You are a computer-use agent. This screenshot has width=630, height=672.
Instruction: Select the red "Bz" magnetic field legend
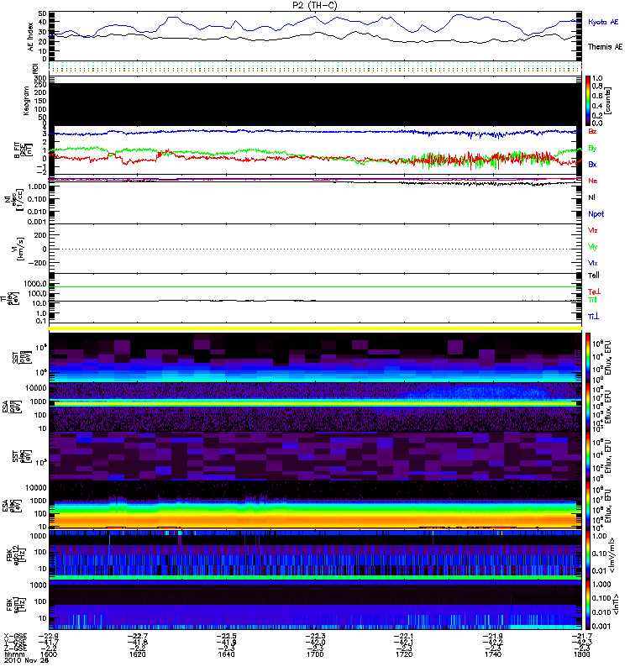pyautogui.click(x=592, y=131)
